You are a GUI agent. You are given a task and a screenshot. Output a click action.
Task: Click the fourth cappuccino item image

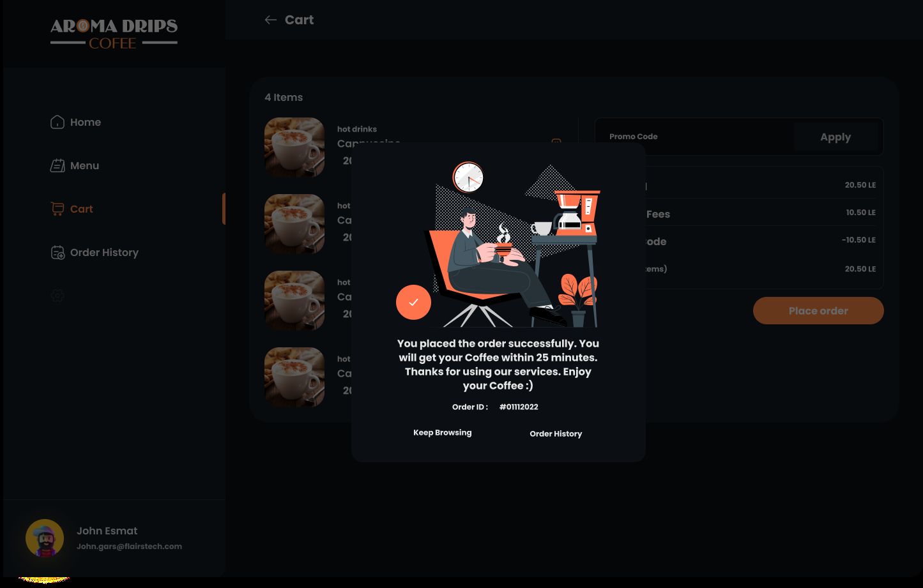(x=294, y=377)
